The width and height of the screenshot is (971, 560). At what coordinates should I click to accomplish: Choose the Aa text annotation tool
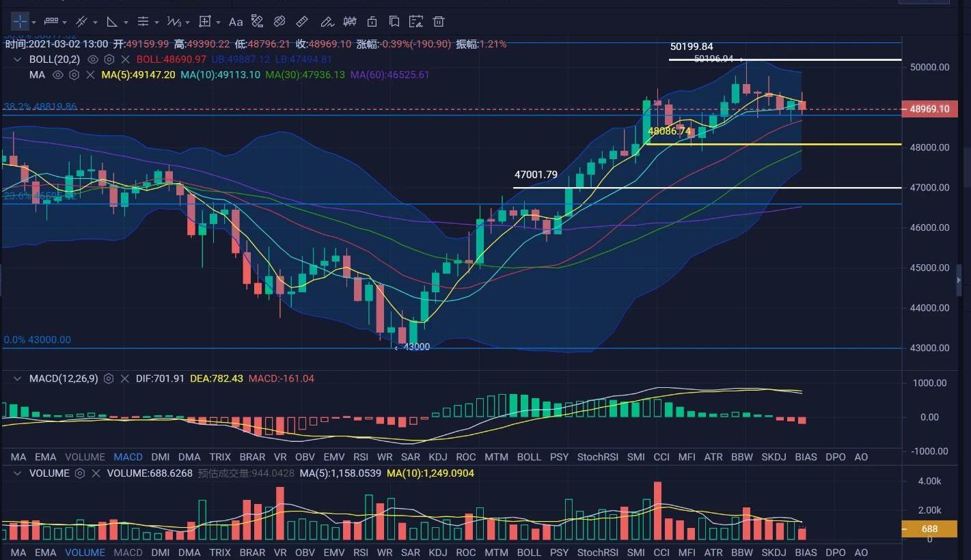(x=236, y=22)
